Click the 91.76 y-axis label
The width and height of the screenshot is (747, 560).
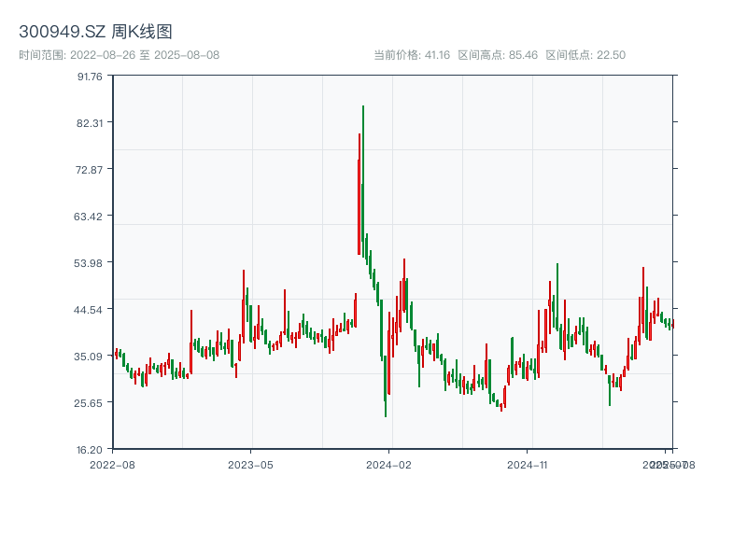click(x=90, y=77)
